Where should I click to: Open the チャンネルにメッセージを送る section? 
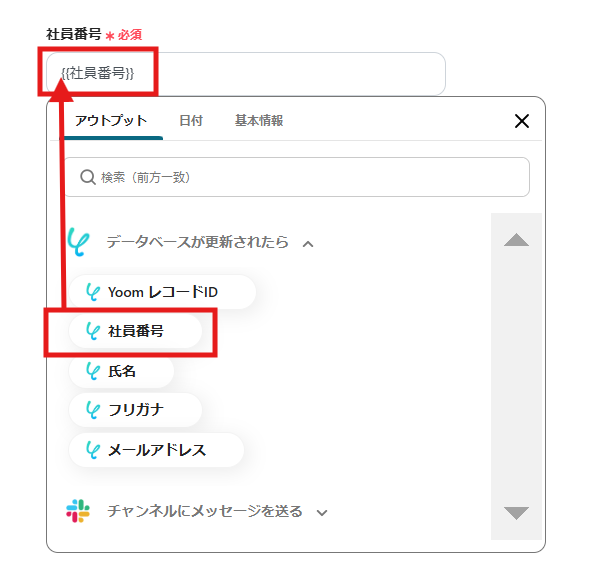point(205,511)
